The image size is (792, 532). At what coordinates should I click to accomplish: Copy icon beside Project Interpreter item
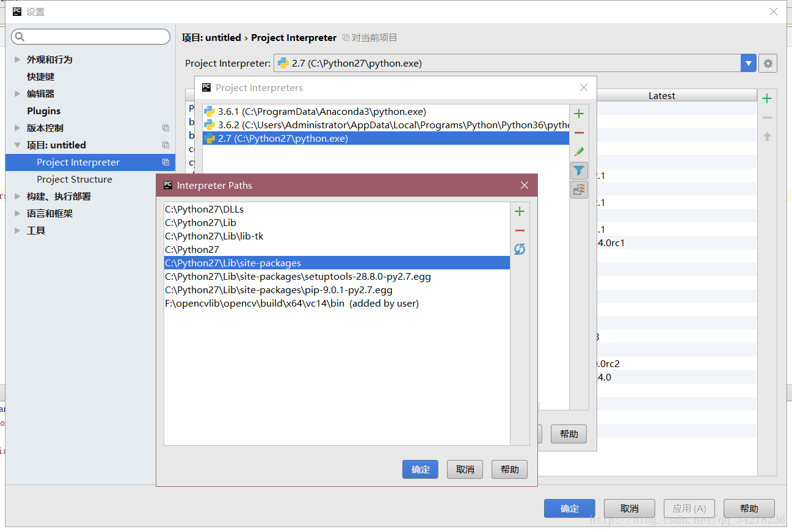pos(165,162)
